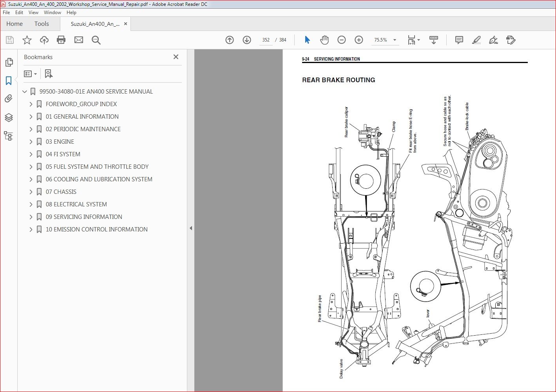Collapse navigation pane with divider arrow
Screen dimensions: 556x392
click(x=191, y=228)
